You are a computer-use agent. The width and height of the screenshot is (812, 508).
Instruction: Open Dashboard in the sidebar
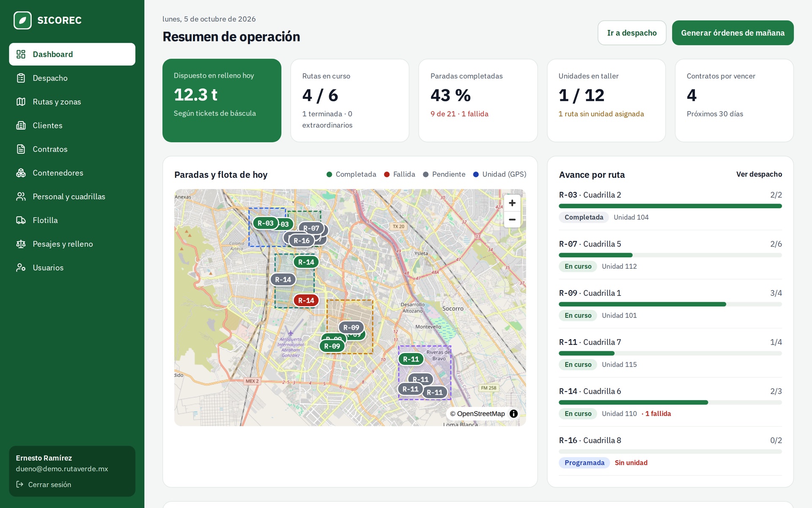[72, 54]
